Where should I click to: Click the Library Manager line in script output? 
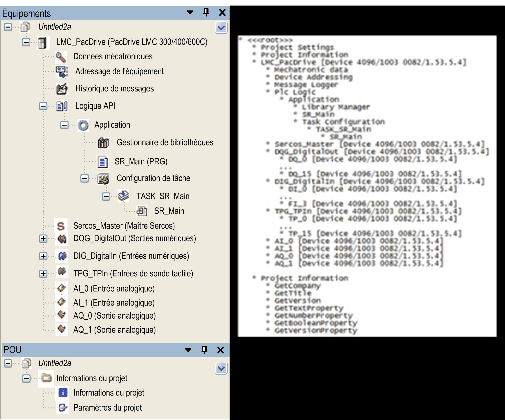pos(336,107)
